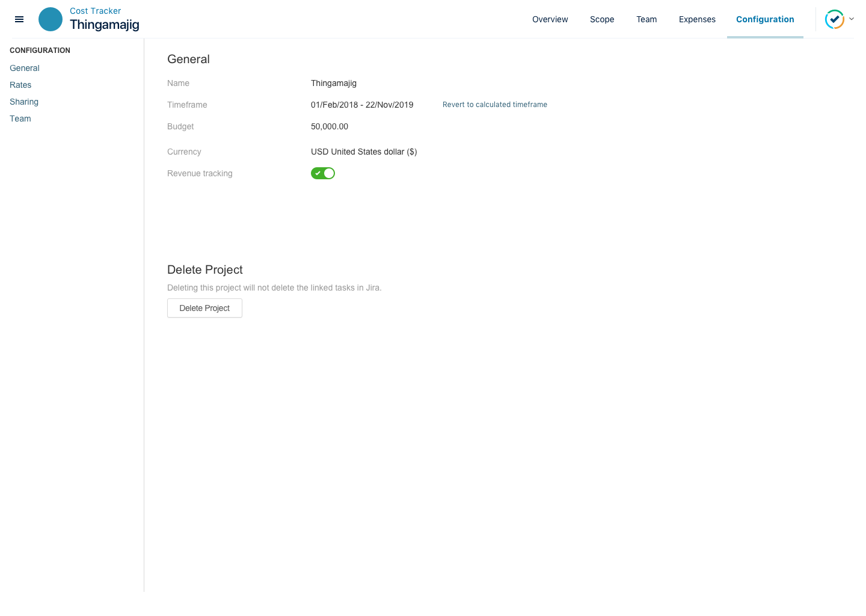The width and height of the screenshot is (866, 616).
Task: Click the blue project avatar circle
Action: [x=51, y=19]
